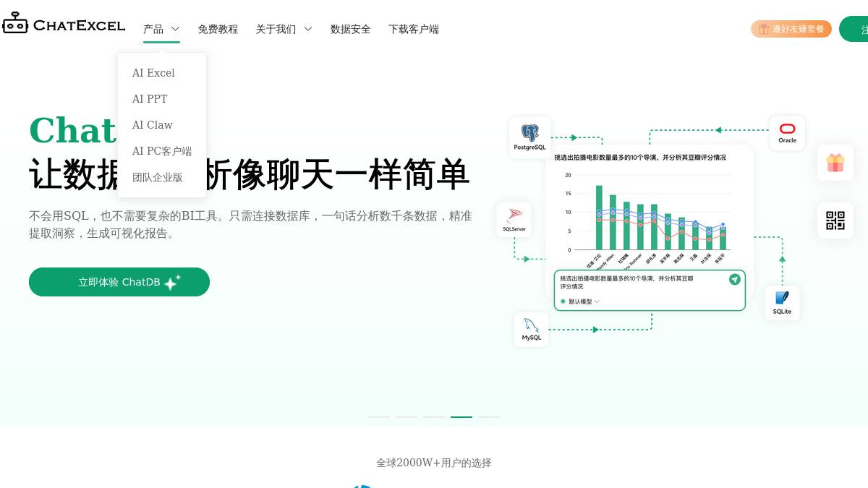The image size is (868, 488).
Task: Go to third carousel slide indicator
Action: pos(434,417)
